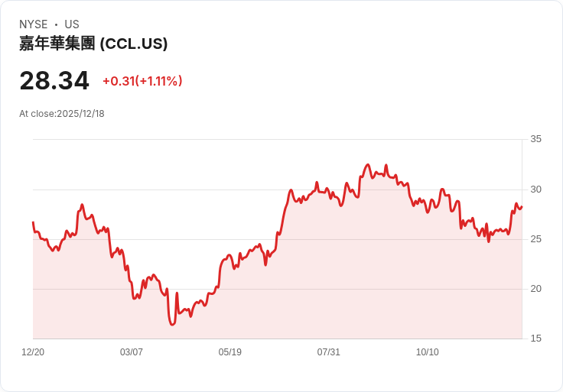Click the US market label
Image resolution: width=563 pixels, height=392 pixels.
pos(72,24)
